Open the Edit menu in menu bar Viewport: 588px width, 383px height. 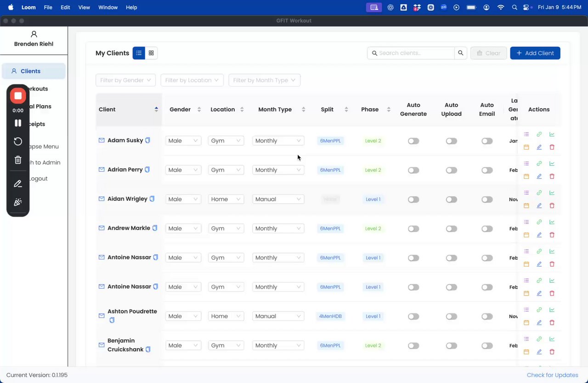(65, 7)
